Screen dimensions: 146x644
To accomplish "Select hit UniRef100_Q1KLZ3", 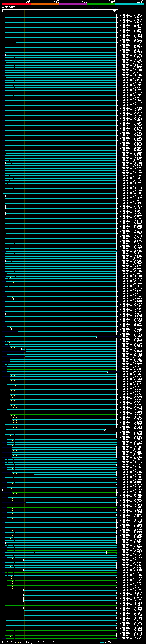I will (x=131, y=40).
